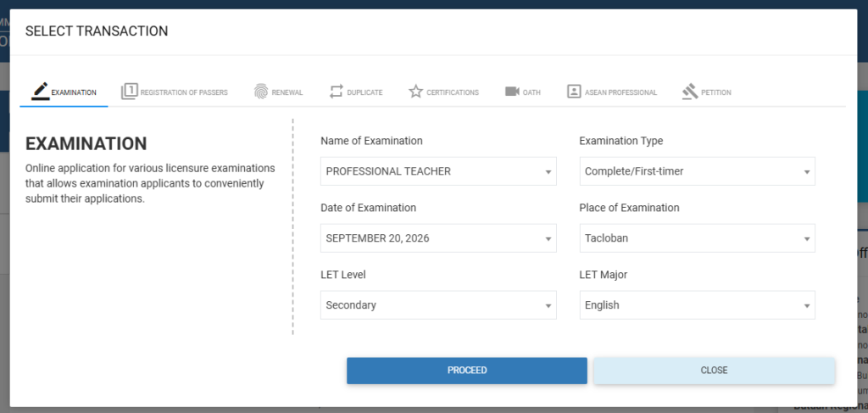Click the star Certifications icon

coord(415,92)
